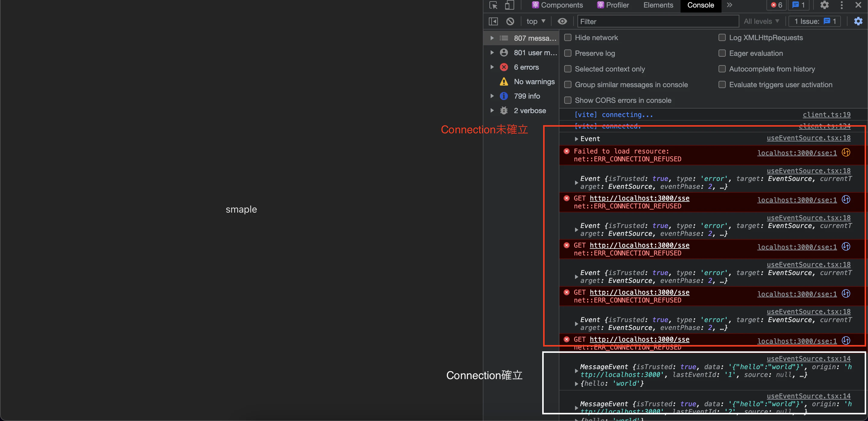Screen dimensions: 868x421
Task: Switch to the Profiler tab
Action: click(x=613, y=5)
